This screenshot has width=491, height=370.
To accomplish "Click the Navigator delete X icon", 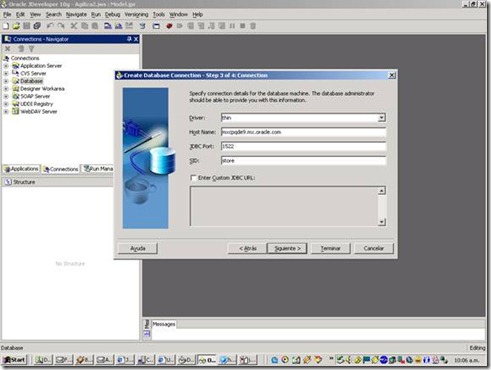I will 8,49.
